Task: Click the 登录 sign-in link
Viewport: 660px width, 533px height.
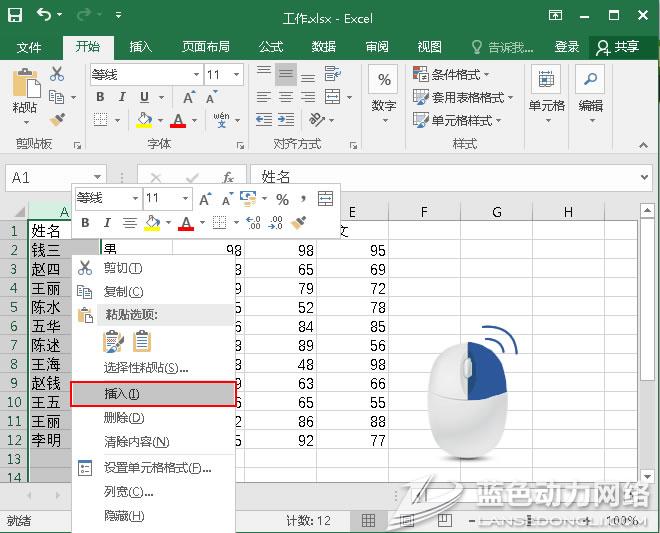Action: [567, 47]
